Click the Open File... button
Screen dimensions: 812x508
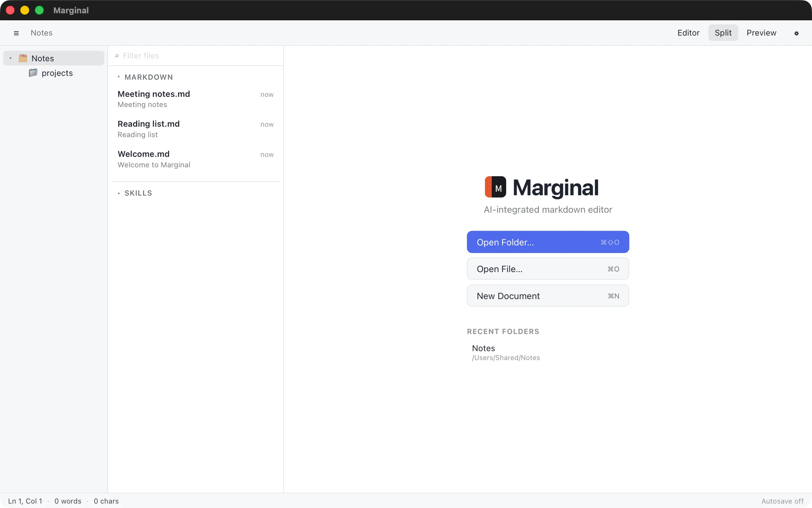pos(547,269)
